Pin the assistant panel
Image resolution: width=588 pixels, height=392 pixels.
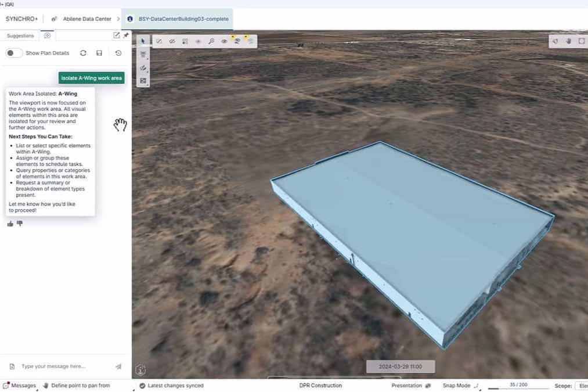click(x=126, y=35)
